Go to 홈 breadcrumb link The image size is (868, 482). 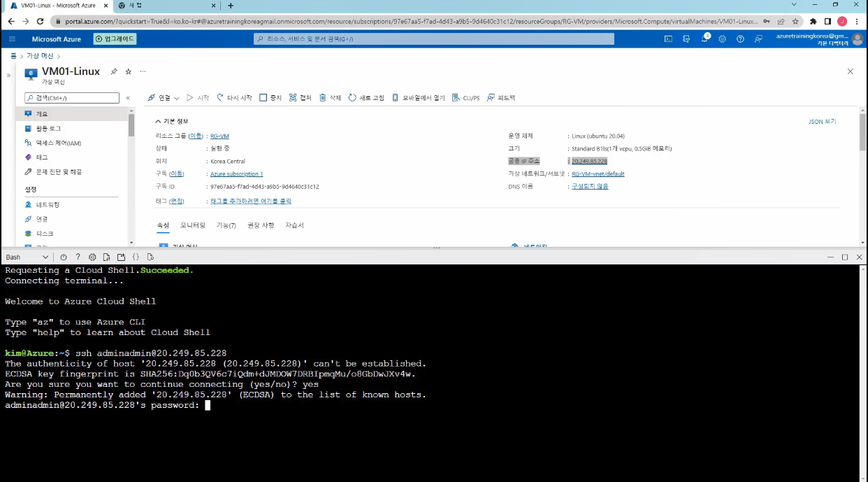pos(13,56)
